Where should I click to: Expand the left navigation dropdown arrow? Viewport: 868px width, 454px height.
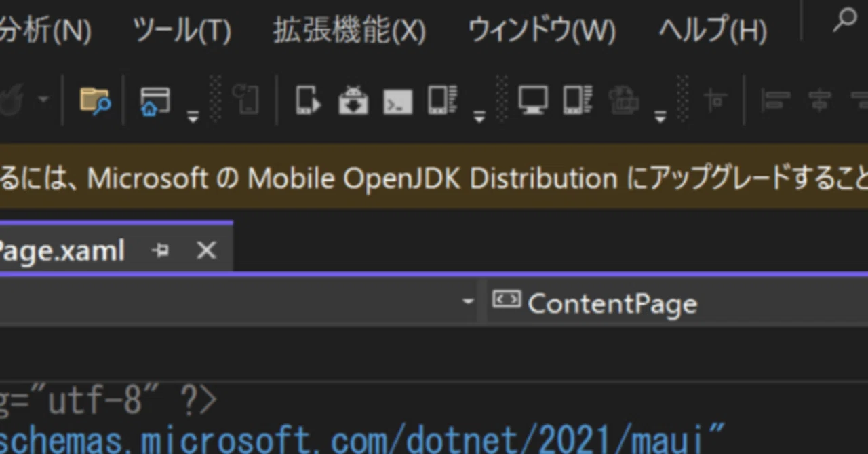467,300
